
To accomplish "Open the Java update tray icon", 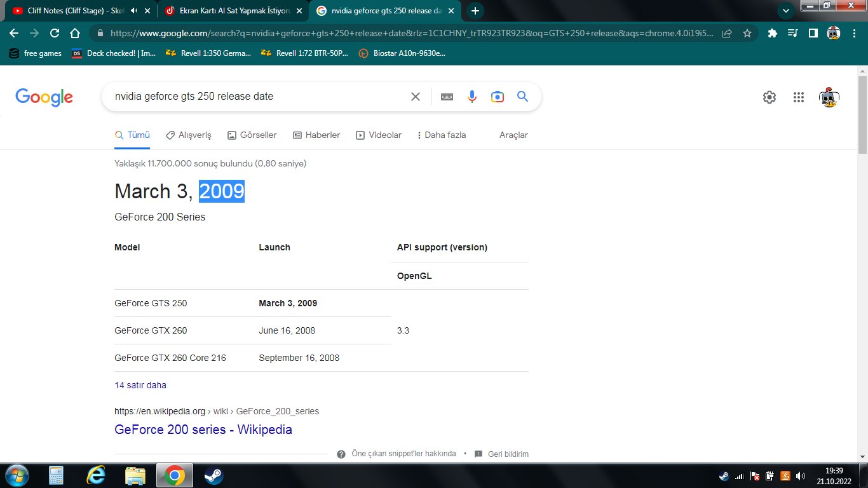I will [x=785, y=476].
